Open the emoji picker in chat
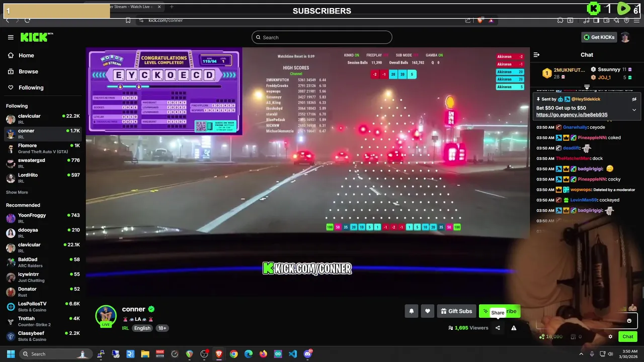Screen dimensions: 644x362 point(629,321)
